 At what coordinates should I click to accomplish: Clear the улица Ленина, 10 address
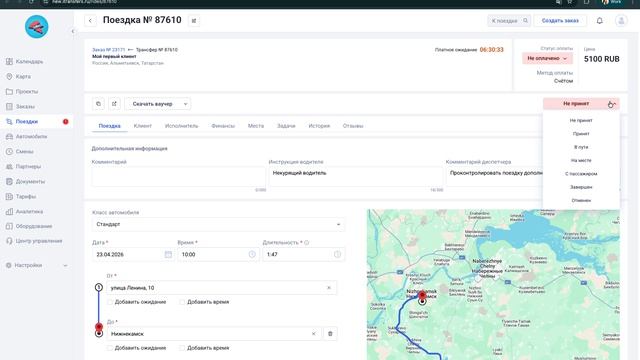(x=329, y=288)
